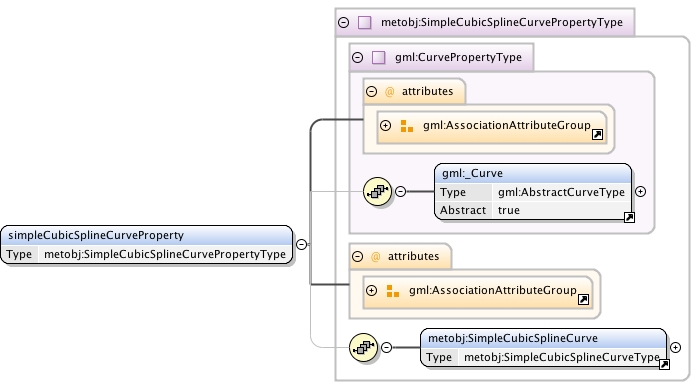
Task: Click the @ icon of upper attributes group
Action: tap(390, 92)
